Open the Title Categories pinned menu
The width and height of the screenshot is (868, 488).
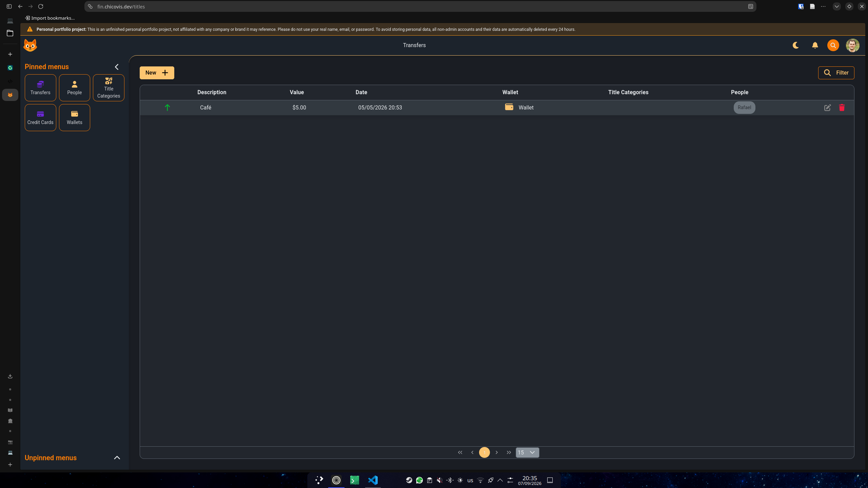[x=108, y=88]
